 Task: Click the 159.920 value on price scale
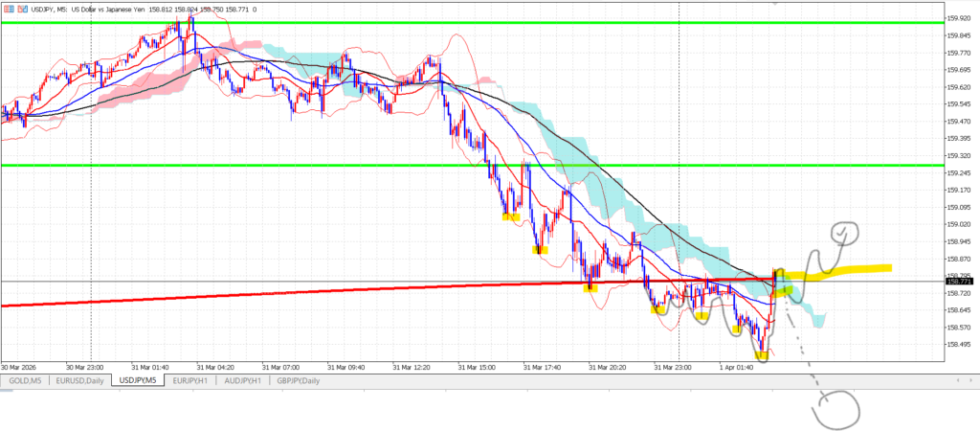pos(959,18)
